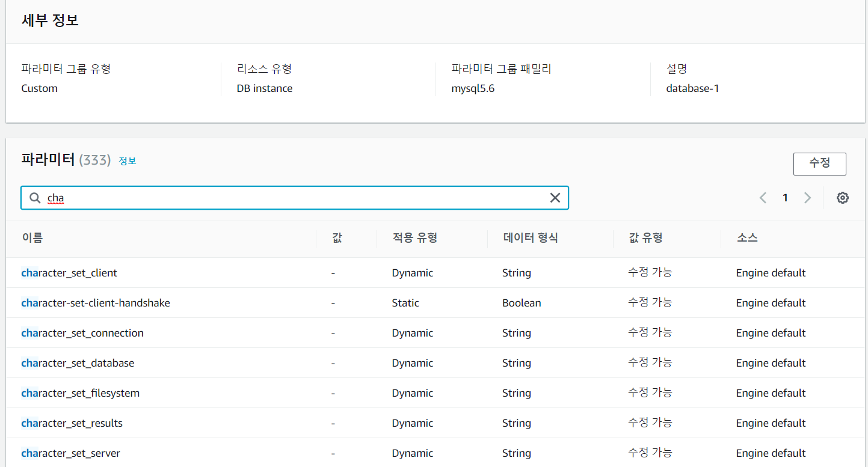The image size is (868, 467).
Task: Click Engine default source of character_set_filesystem
Action: point(771,393)
